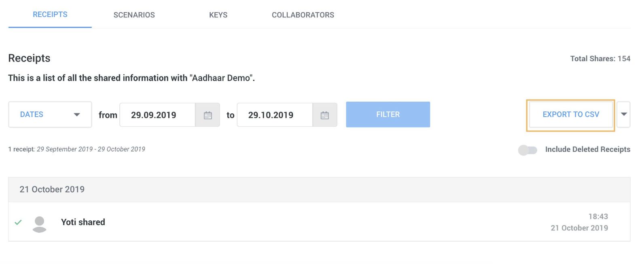
Task: Click the 21 October 2019 group header
Action: point(319,189)
